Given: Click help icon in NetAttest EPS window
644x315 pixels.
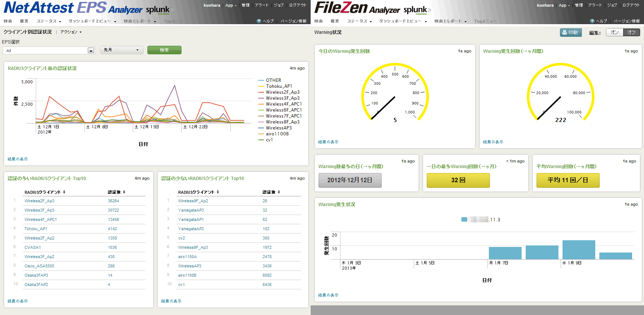Looking at the screenshot, I should 259,21.
